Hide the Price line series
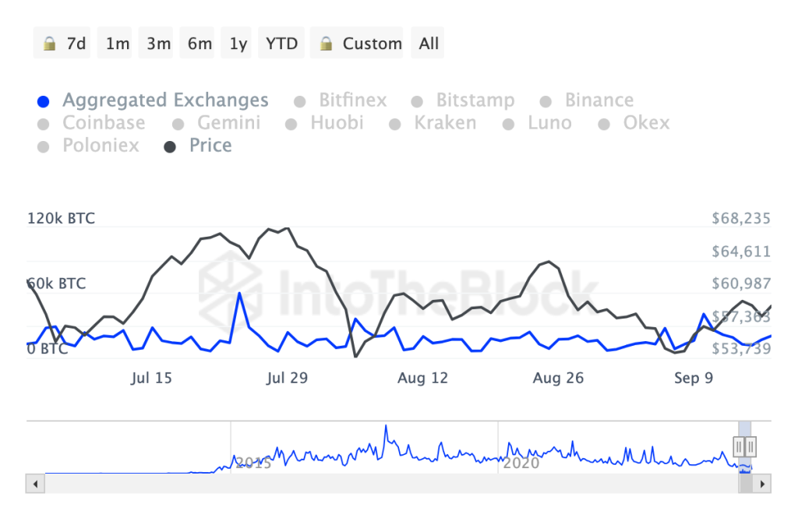Image resolution: width=798 pixels, height=532 pixels. pyautogui.click(x=210, y=146)
